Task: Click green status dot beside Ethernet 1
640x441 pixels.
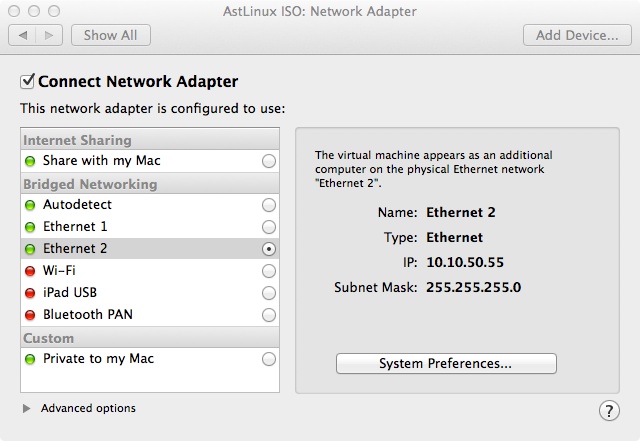Action: coord(30,227)
